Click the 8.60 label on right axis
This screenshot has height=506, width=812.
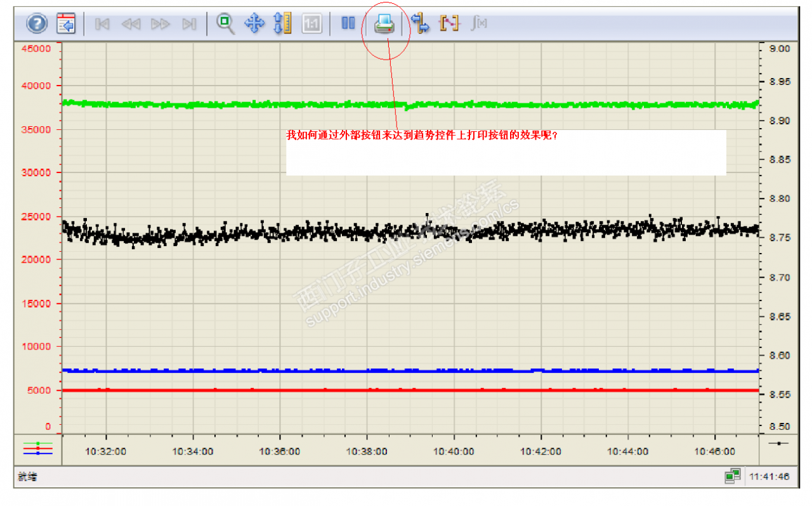click(x=778, y=355)
